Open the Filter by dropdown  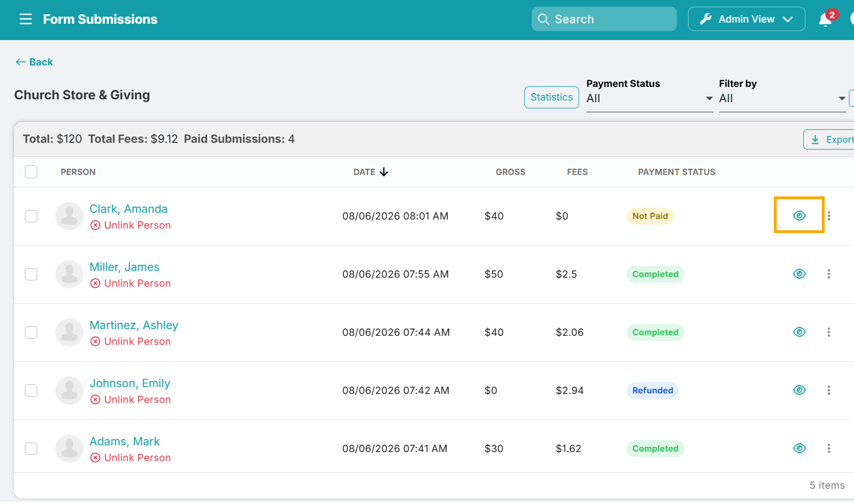782,99
